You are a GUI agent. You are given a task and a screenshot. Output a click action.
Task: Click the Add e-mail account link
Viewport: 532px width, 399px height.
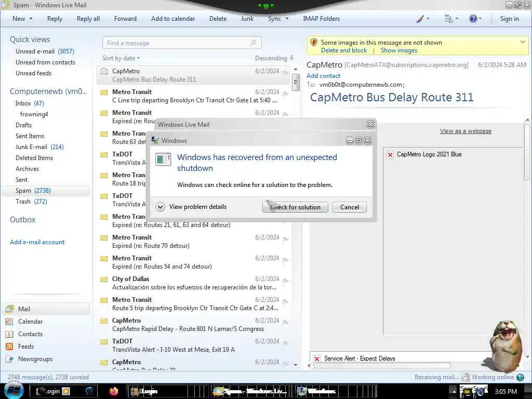[x=37, y=242]
